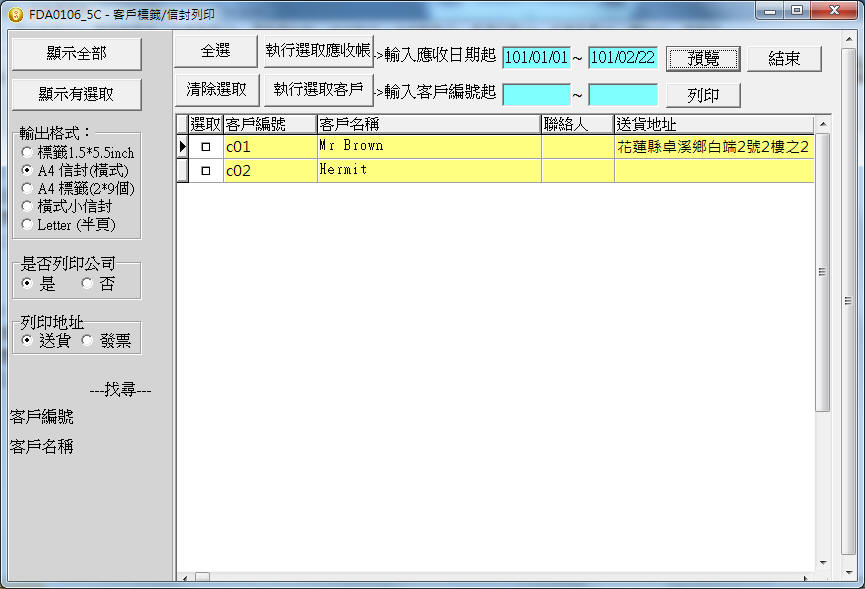Click the window's outer scroll down arrow
Viewport: 865px width, 589px height.
click(x=848, y=573)
